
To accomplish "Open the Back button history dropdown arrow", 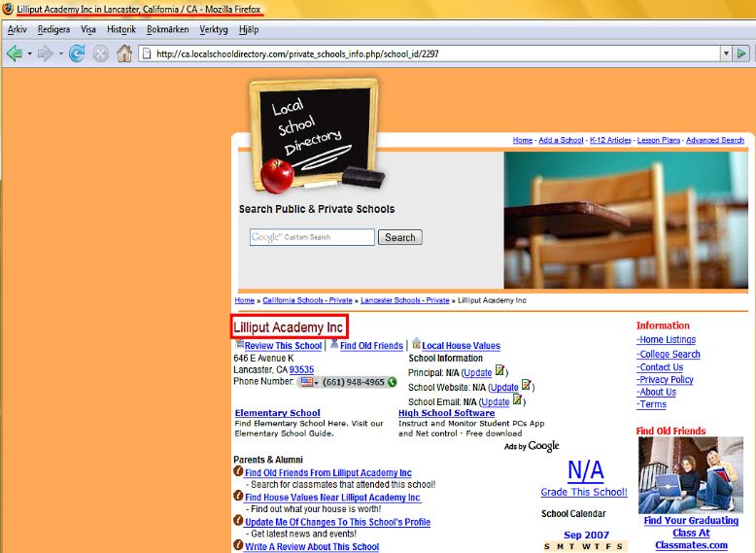I will [29, 53].
